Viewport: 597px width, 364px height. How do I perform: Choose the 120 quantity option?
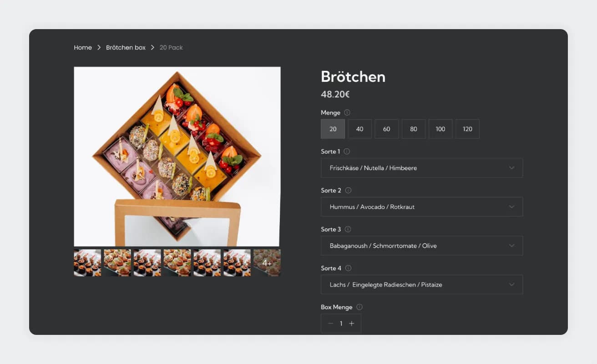467,129
